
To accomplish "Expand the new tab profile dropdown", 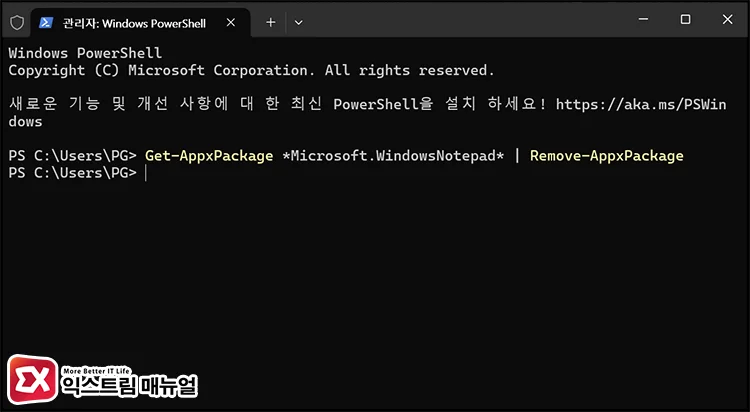I will [298, 22].
